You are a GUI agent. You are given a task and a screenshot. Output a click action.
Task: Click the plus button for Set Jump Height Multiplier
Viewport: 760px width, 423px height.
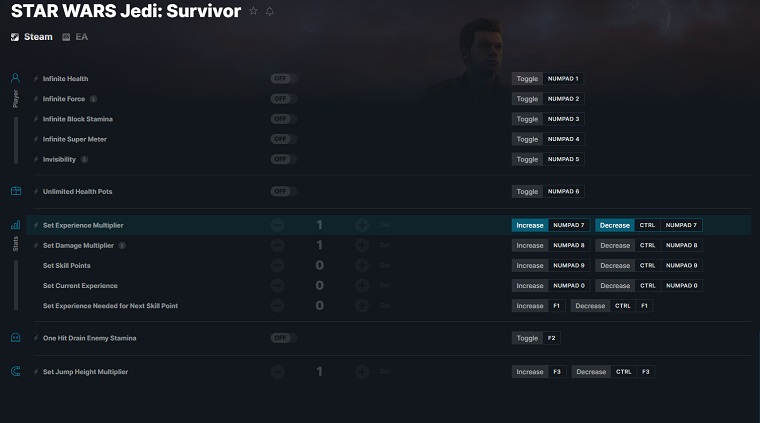tap(362, 372)
